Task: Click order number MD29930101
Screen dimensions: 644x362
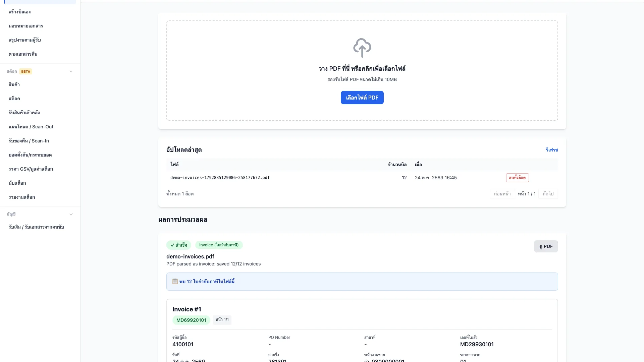Action: coord(477,345)
